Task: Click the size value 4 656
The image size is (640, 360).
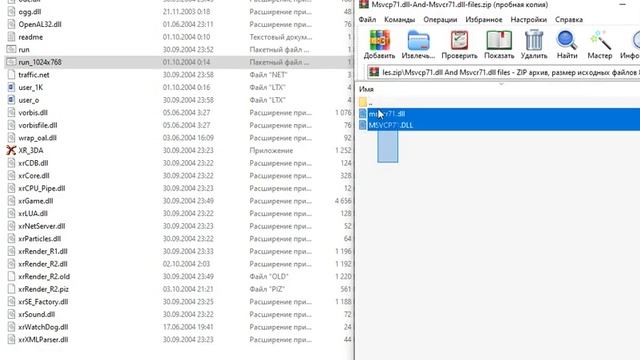Action: pos(343,201)
